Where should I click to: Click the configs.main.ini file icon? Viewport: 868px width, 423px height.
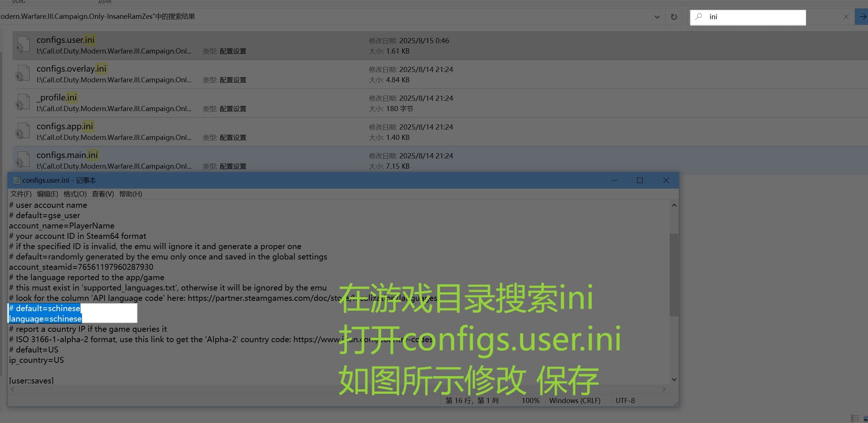coord(22,160)
